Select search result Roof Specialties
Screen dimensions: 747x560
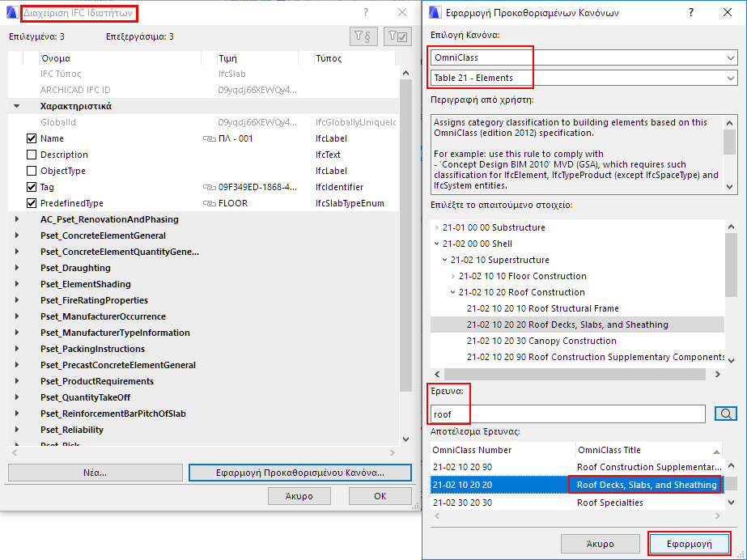(576, 503)
